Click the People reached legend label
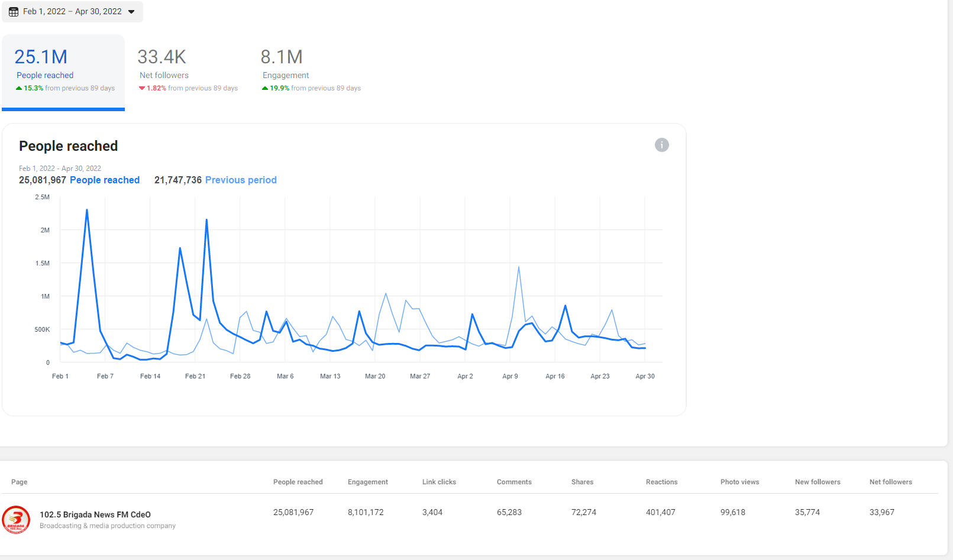 (105, 180)
